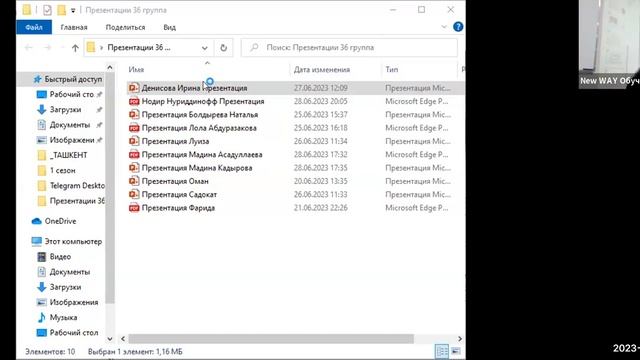Viewport: 640px width, 360px height.
Task: Open Рабочий стол under Этот компьютер
Action: pos(73,333)
